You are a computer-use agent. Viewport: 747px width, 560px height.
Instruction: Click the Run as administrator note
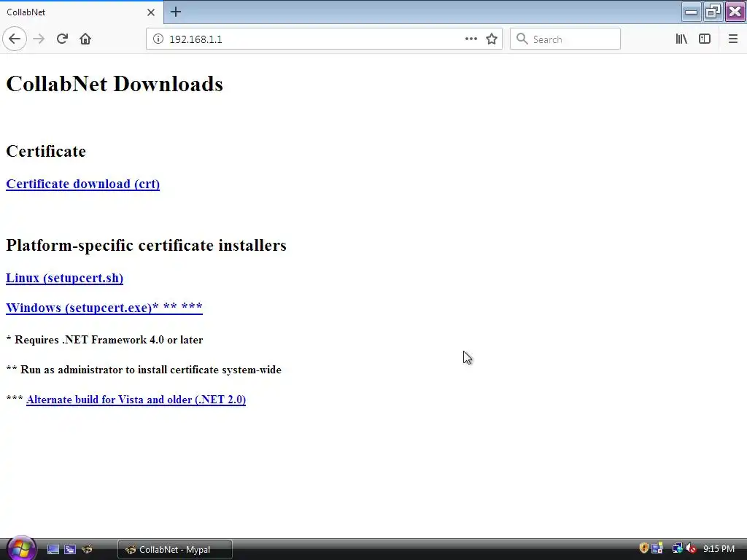pos(144,370)
